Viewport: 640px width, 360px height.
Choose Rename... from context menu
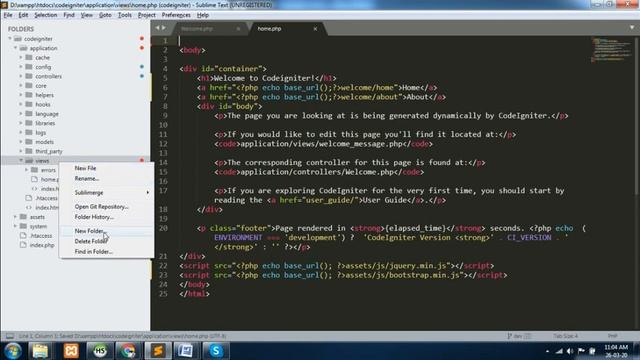pyautogui.click(x=107, y=179)
